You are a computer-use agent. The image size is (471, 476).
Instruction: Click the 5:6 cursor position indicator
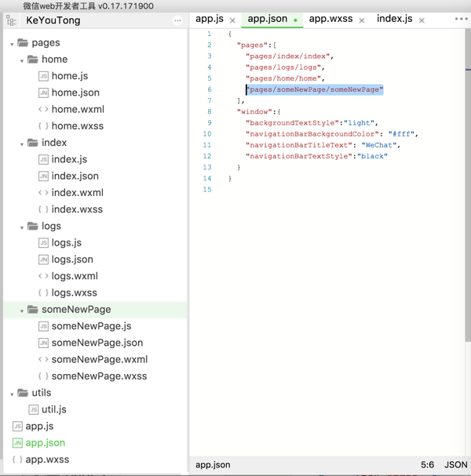point(427,465)
